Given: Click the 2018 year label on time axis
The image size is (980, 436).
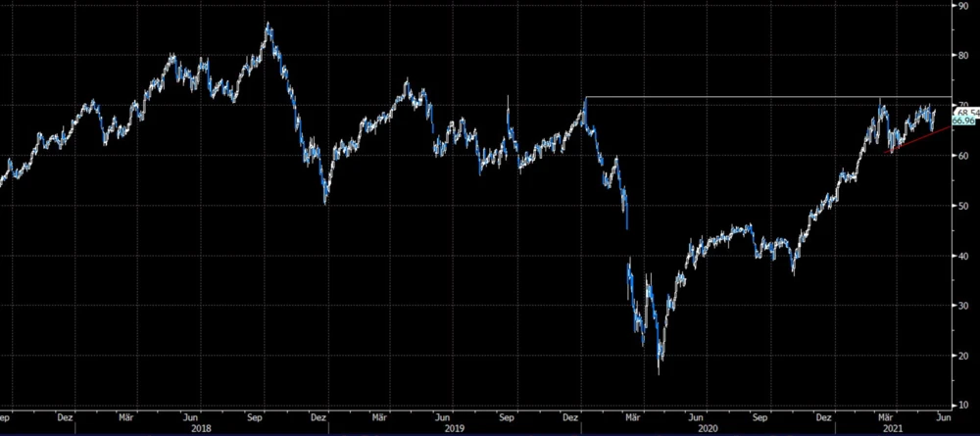Looking at the screenshot, I should click(200, 427).
